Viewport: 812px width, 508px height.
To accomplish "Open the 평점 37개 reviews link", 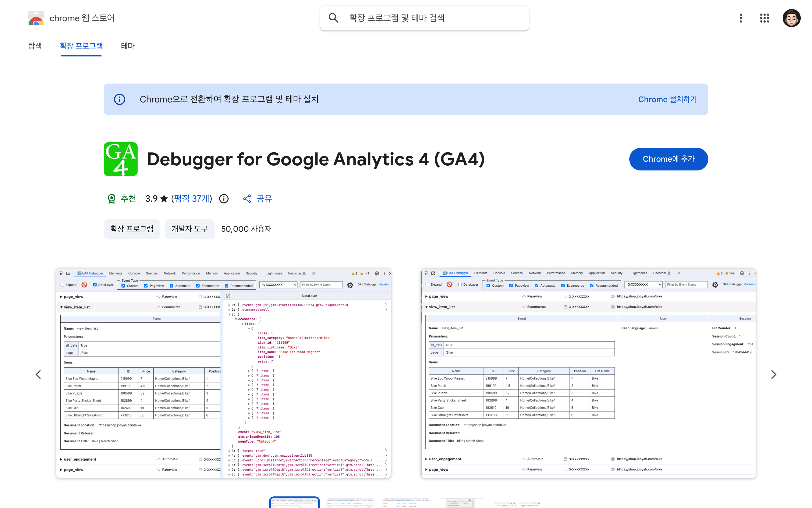I will (x=192, y=199).
